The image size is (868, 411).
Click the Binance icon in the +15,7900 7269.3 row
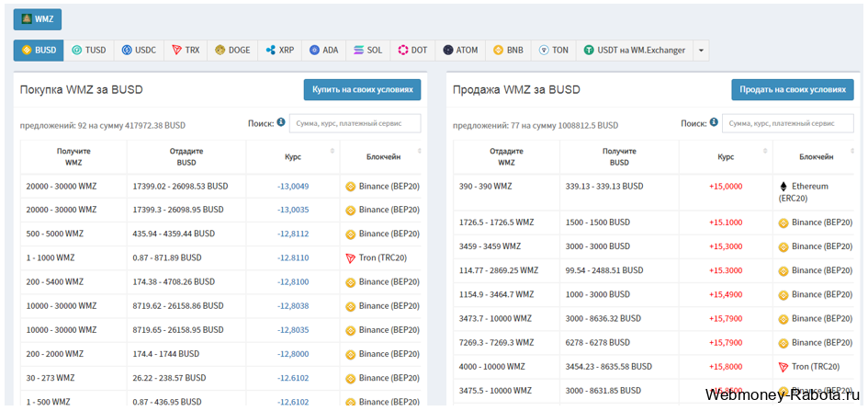pos(783,343)
